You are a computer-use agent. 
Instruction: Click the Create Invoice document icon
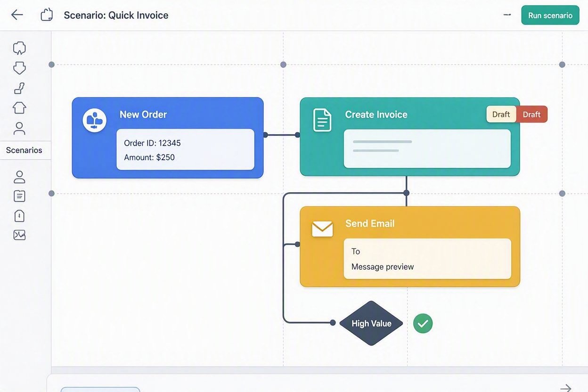click(x=322, y=120)
